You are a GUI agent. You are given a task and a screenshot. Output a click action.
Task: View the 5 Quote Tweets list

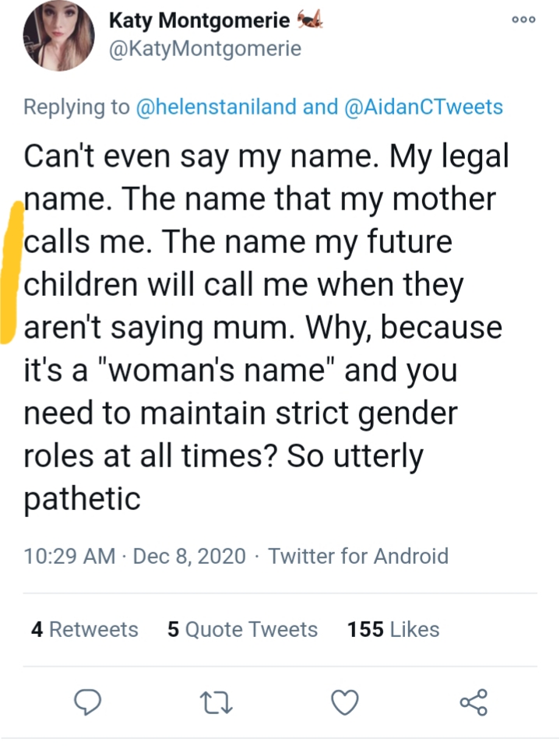pos(242,629)
